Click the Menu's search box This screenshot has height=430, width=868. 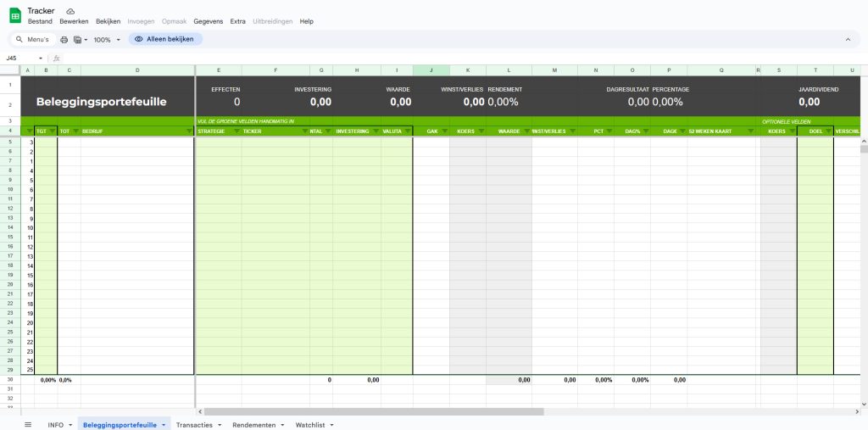coord(34,40)
